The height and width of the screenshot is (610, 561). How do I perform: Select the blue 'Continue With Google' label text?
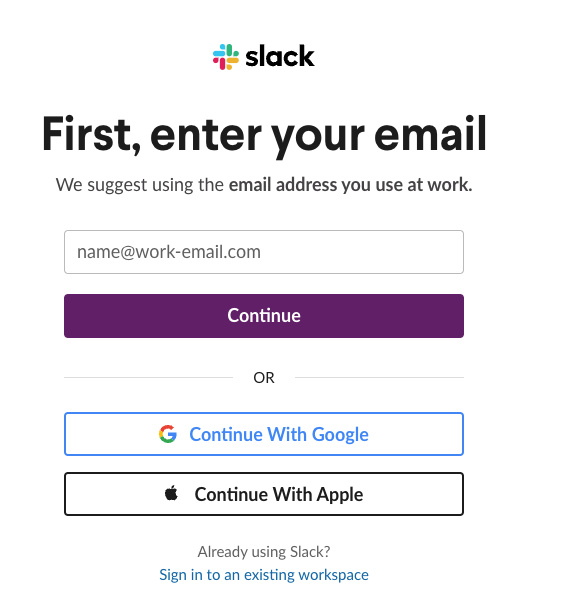(x=279, y=435)
